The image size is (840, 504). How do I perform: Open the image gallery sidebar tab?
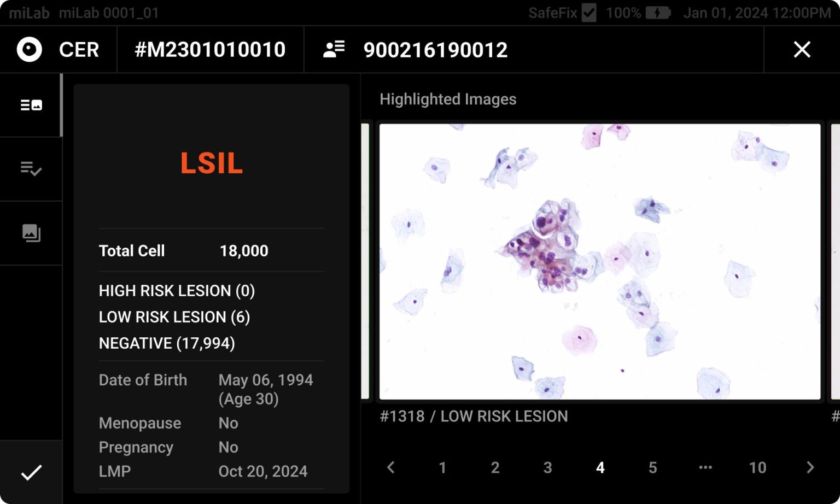click(31, 233)
